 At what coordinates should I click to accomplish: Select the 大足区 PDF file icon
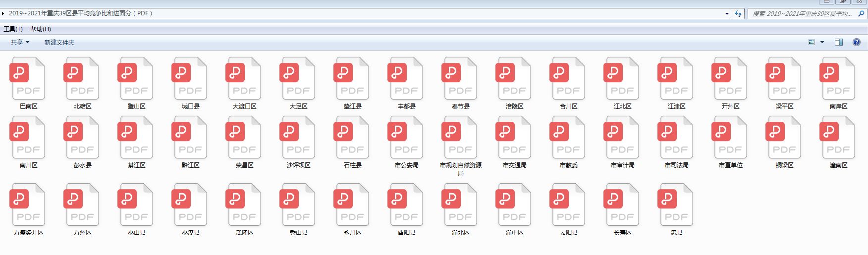[x=298, y=78]
